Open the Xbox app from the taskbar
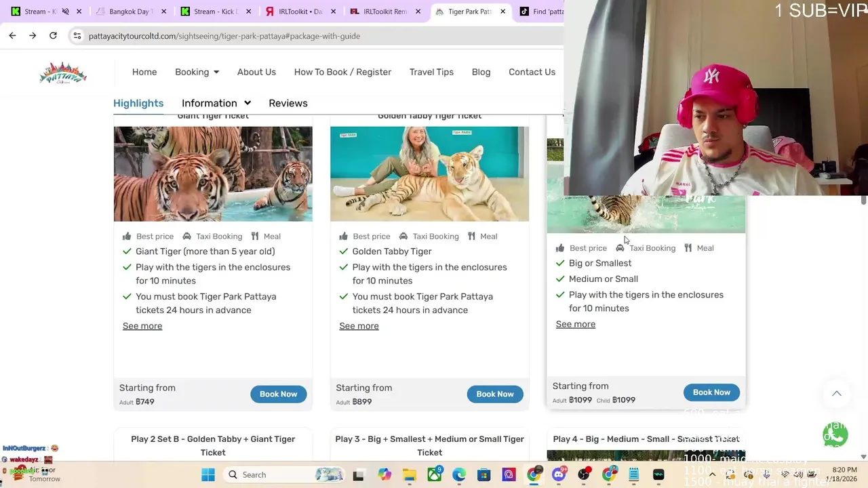 click(434, 474)
